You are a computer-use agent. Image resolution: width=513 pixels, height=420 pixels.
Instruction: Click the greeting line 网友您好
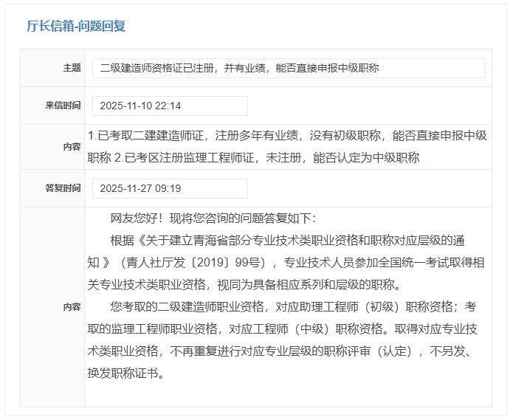213,218
